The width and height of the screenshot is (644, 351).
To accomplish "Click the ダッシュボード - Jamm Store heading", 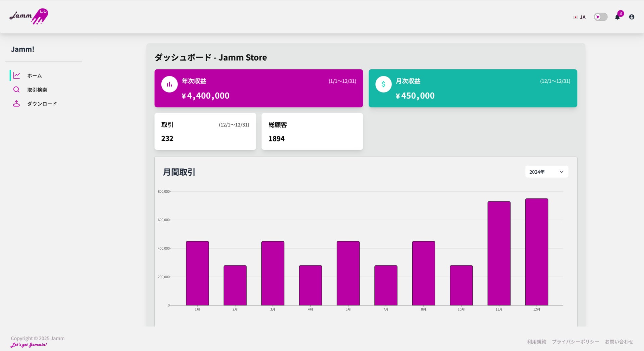I will (211, 57).
